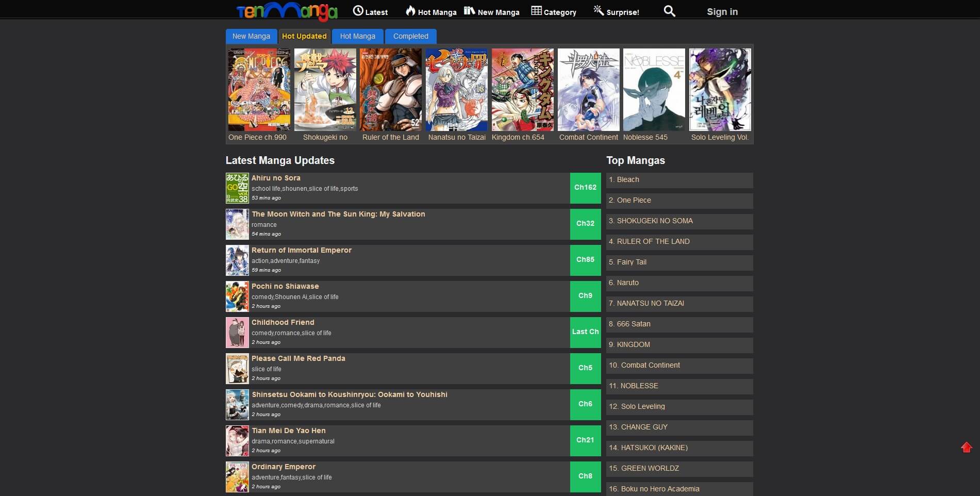This screenshot has width=980, height=496.
Task: Open the Latest clock icon link
Action: pyautogui.click(x=358, y=11)
